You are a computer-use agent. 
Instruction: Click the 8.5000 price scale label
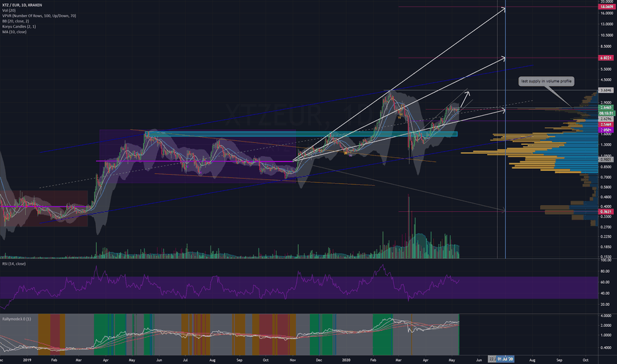tap(606, 46)
